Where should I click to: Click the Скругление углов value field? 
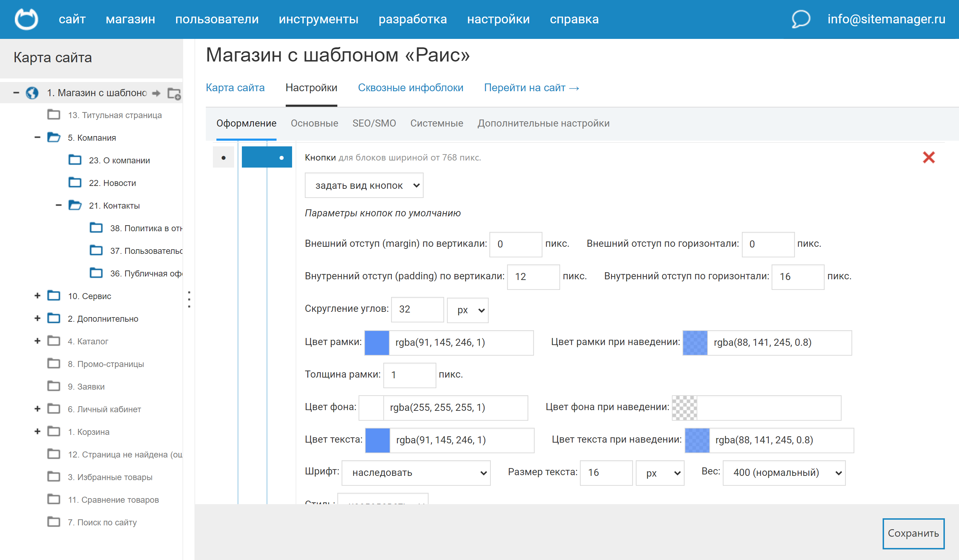point(417,309)
